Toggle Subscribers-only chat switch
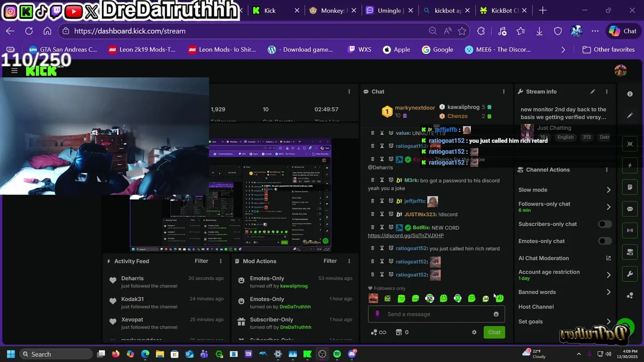The height and width of the screenshot is (362, 644). 605,224
